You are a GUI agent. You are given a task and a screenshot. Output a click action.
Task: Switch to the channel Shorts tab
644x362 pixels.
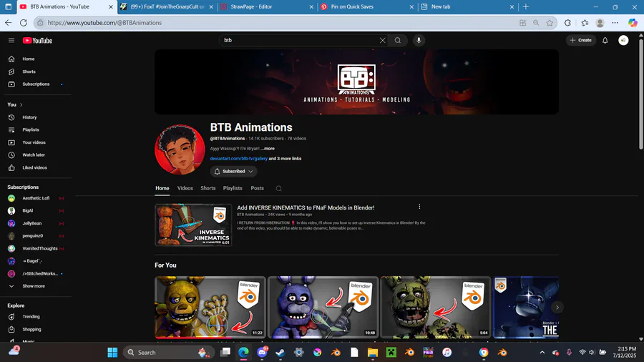pyautogui.click(x=208, y=188)
